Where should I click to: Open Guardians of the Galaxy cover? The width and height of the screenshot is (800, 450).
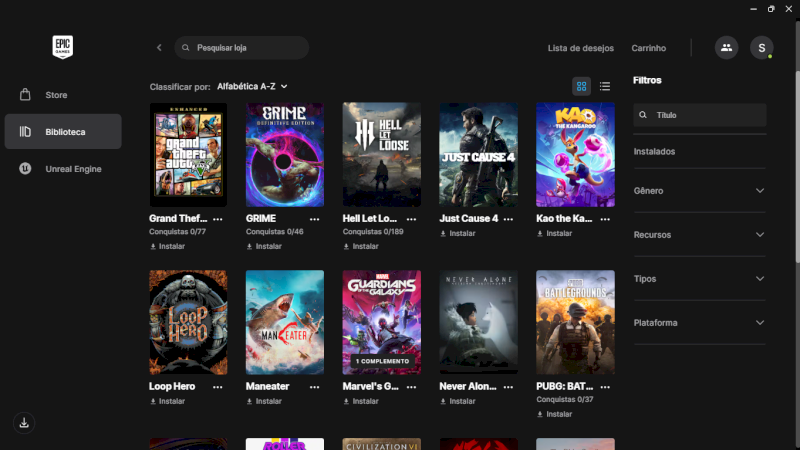click(382, 322)
